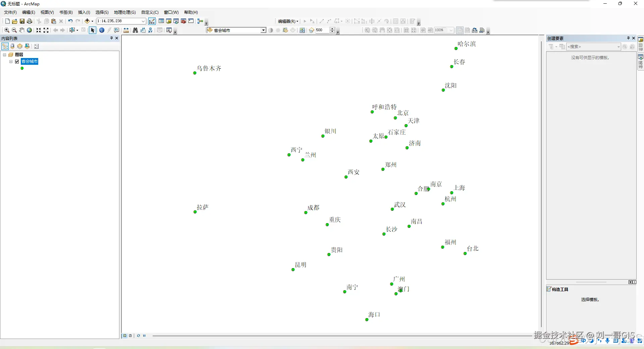Select the 省会城市 layer in the list

coord(30,61)
